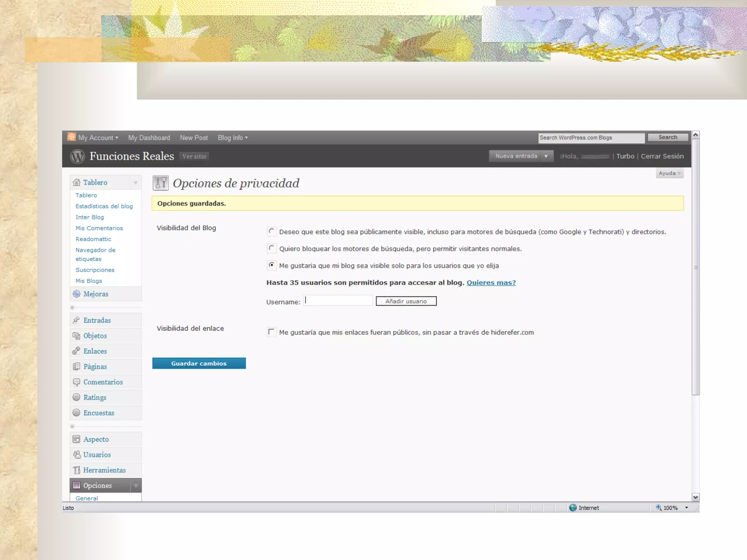
Task: Open Entradas via its pushpin icon
Action: point(76,320)
